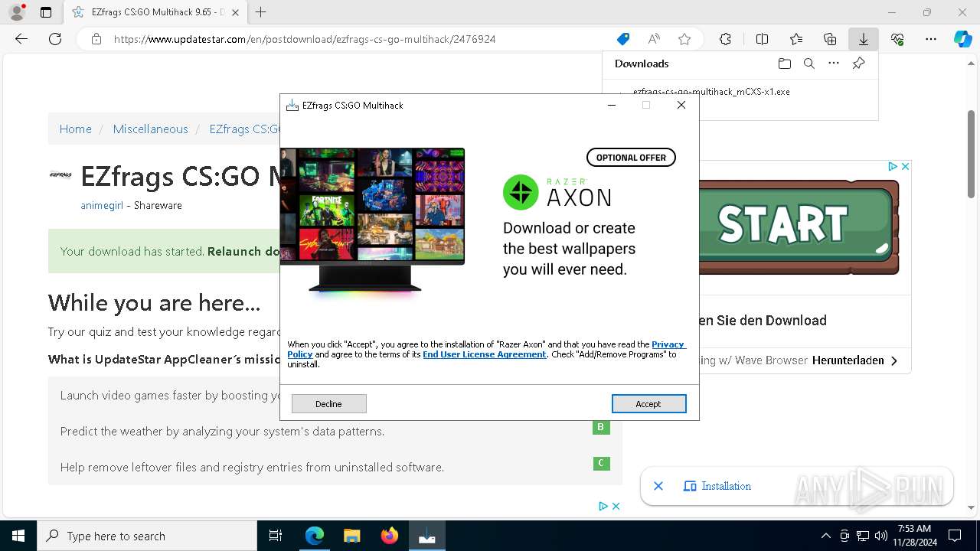Select quiz answer about removing leftover files
The image size is (980, 551).
(x=252, y=468)
